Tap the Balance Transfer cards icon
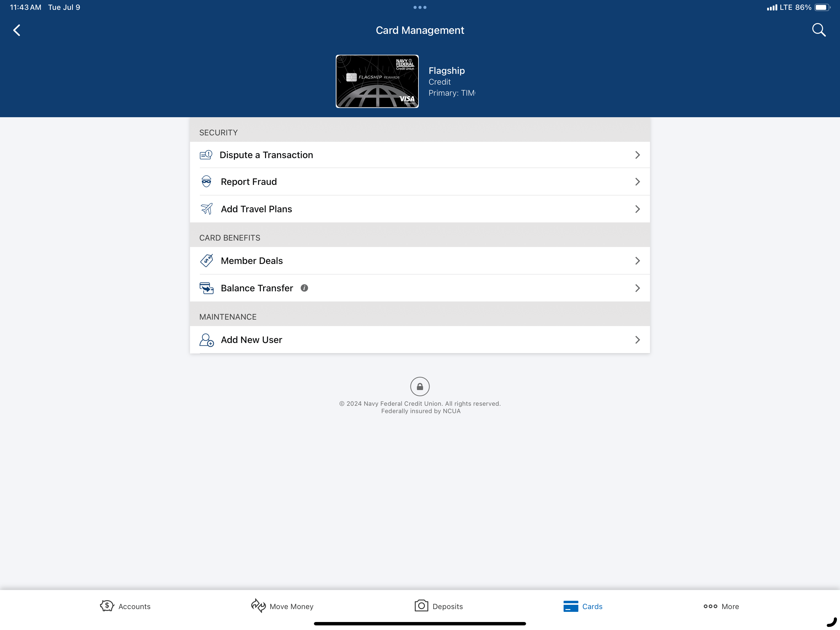This screenshot has height=630, width=840. click(x=207, y=288)
